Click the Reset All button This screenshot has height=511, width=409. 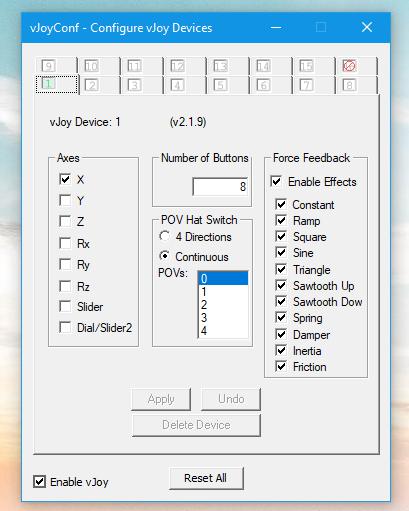point(206,478)
